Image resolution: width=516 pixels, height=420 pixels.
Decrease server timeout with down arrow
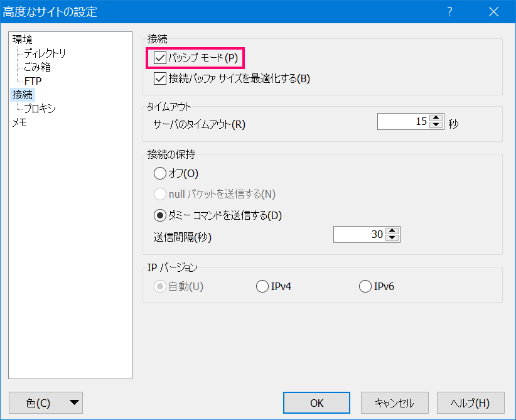[x=436, y=125]
